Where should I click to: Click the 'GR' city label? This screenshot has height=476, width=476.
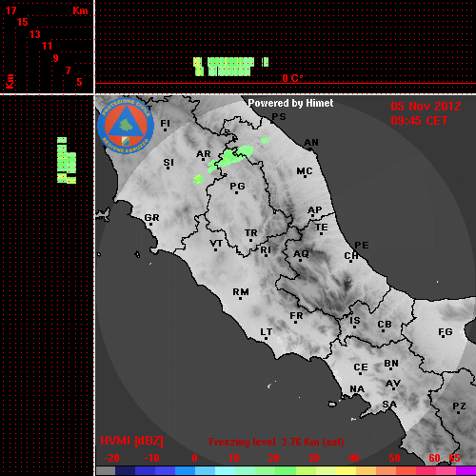point(151,218)
